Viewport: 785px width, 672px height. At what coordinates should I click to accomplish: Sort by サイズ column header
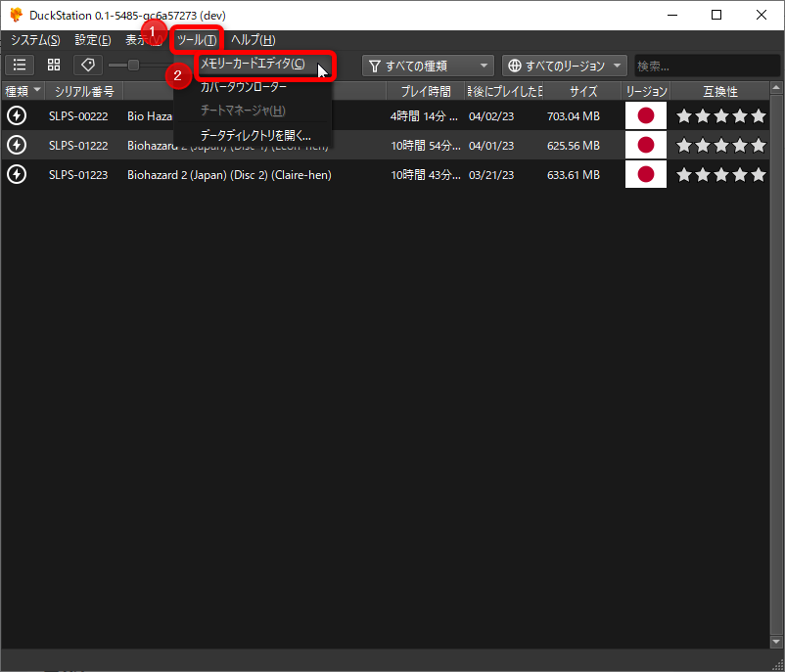(582, 91)
